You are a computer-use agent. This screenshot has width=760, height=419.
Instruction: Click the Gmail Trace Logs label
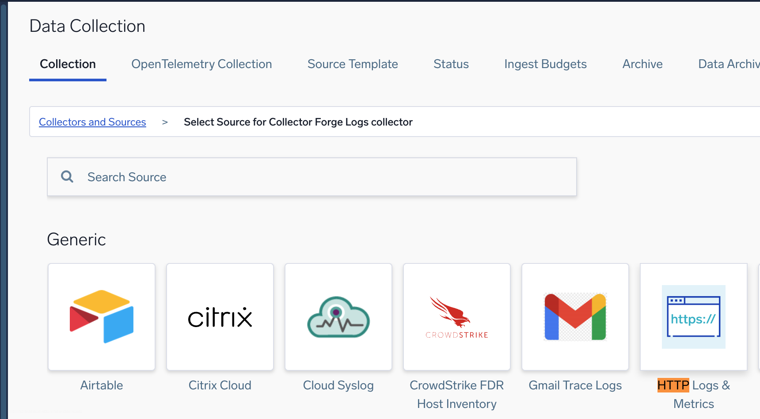[575, 386]
